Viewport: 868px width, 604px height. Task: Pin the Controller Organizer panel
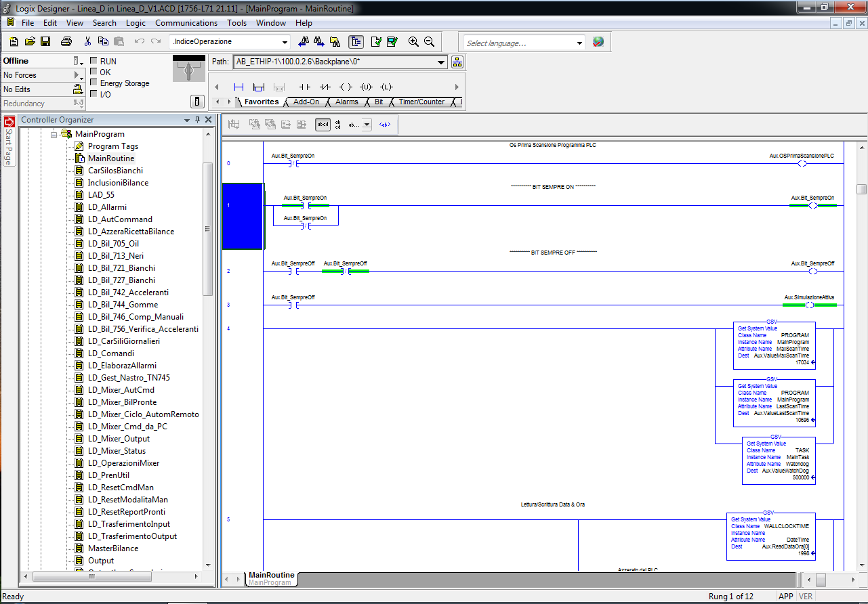coord(198,120)
